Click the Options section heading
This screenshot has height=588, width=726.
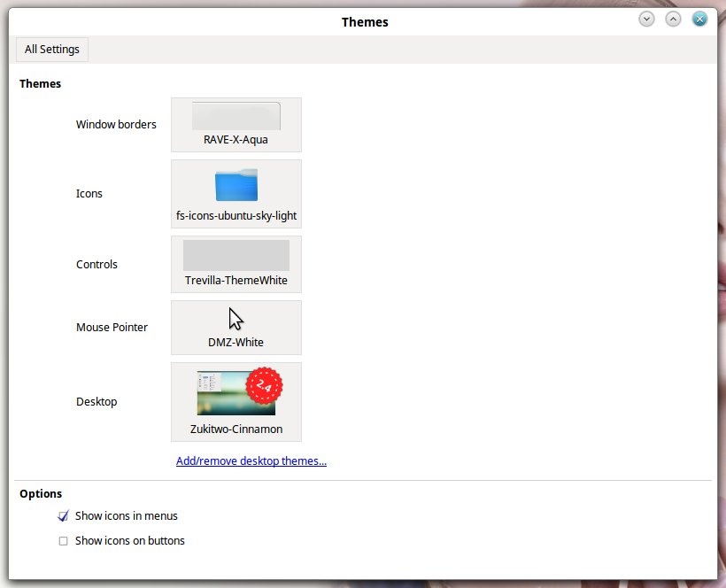coord(41,493)
